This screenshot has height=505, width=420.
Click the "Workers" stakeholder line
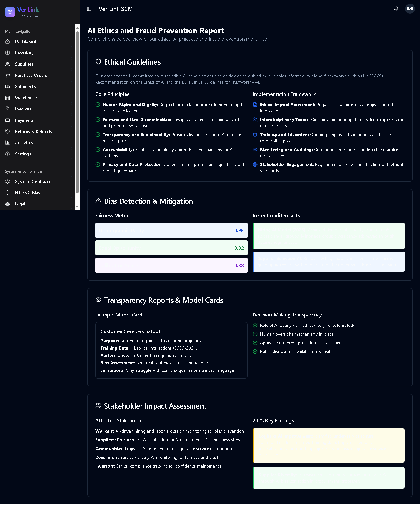(x=170, y=431)
